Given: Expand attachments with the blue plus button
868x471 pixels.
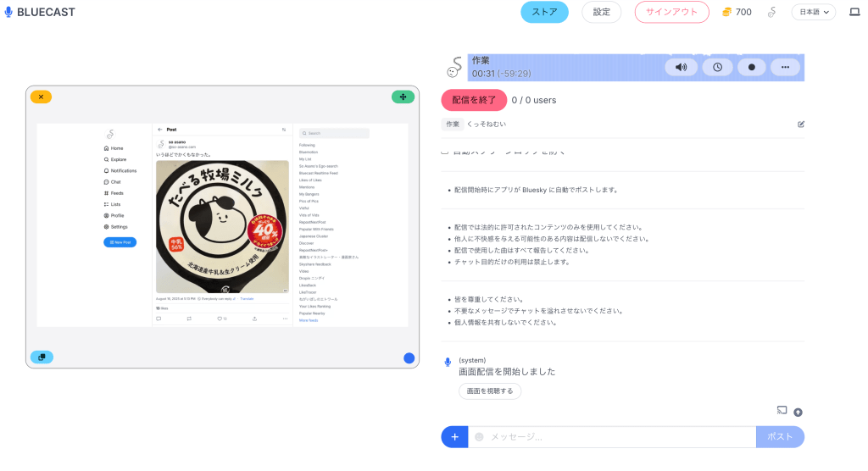Looking at the screenshot, I should 454,437.
